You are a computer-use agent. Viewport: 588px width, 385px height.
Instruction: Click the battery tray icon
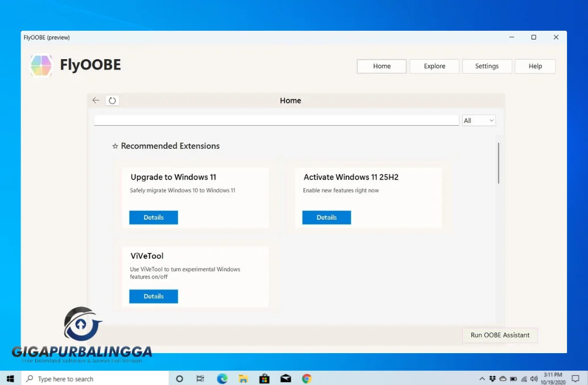point(513,379)
